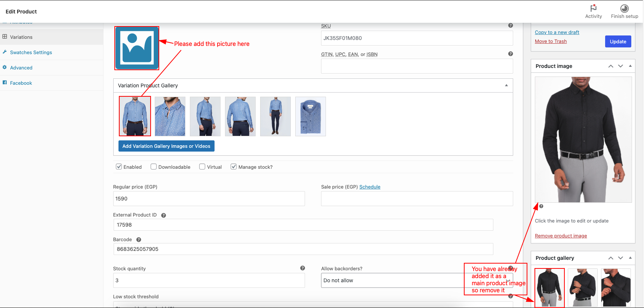644x308 pixels.
Task: Click the help icon beside GTIN field
Action: click(510, 54)
